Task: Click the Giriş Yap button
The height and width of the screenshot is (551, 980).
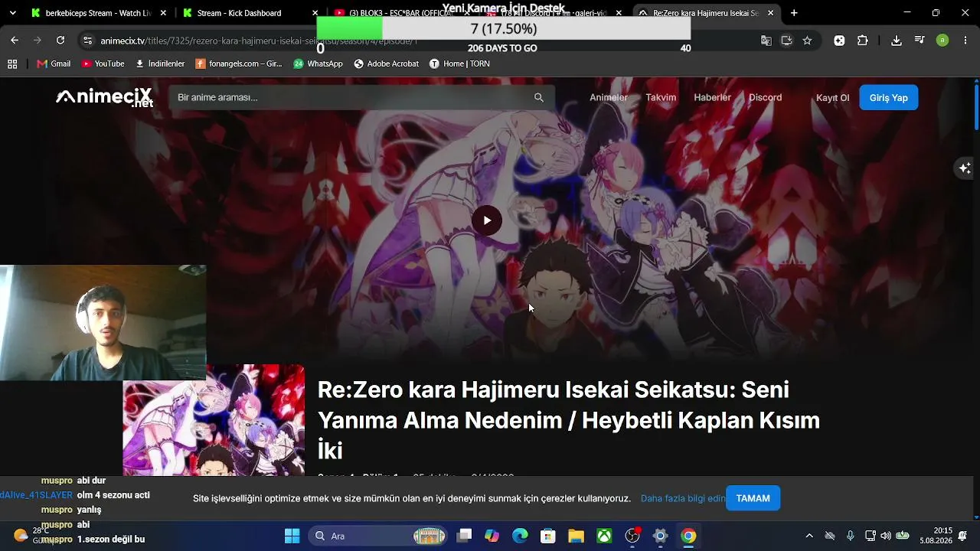Action: [x=889, y=97]
